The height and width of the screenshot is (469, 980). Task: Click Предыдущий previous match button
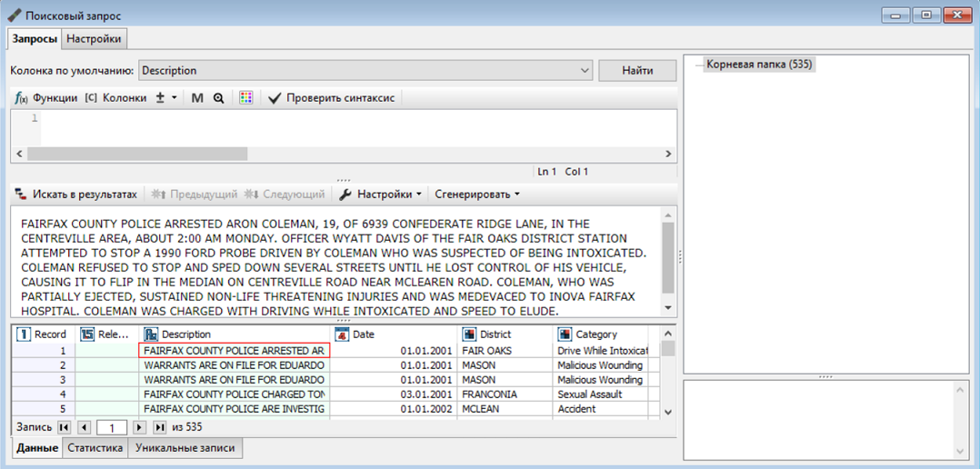click(195, 195)
